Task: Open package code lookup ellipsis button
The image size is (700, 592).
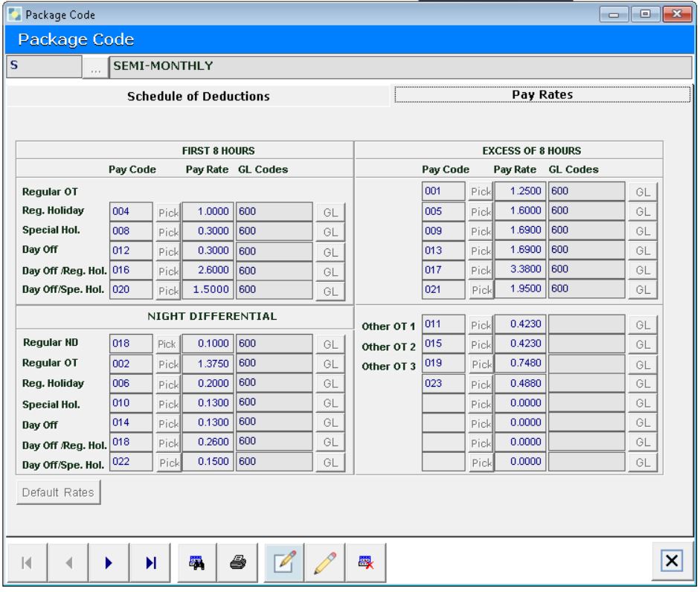Action: coord(94,68)
